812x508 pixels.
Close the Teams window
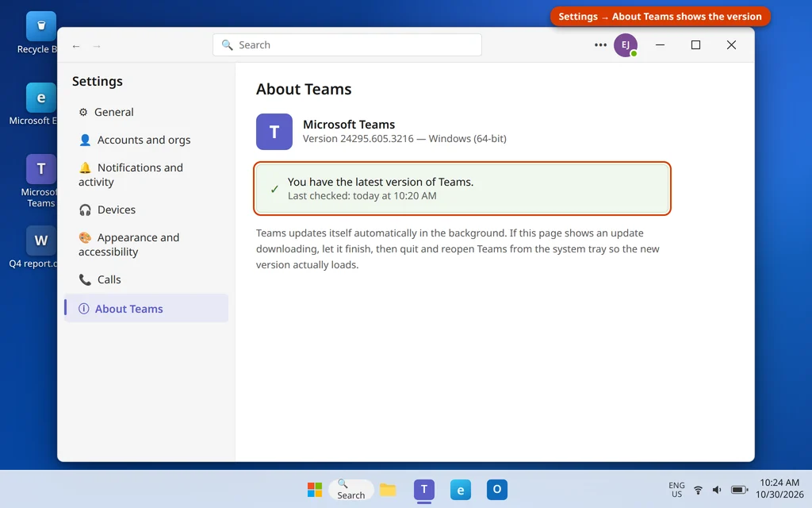pyautogui.click(x=731, y=45)
